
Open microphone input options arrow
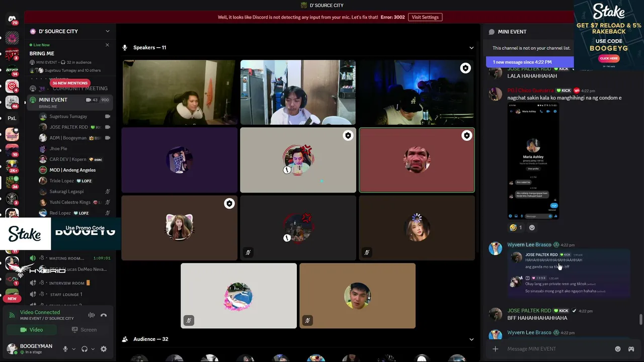click(x=73, y=349)
